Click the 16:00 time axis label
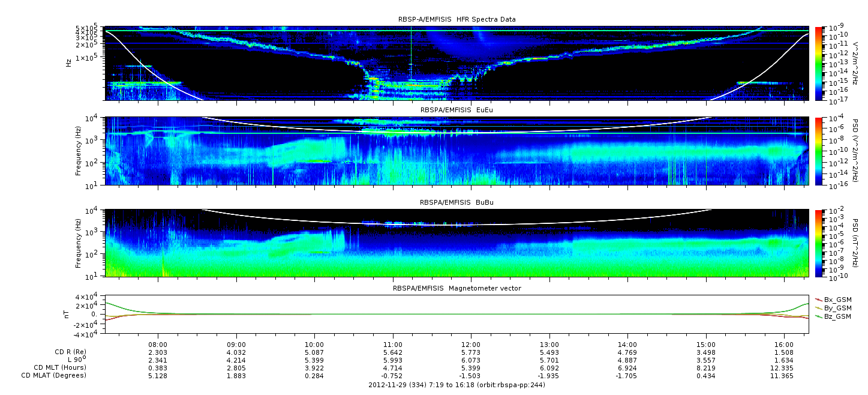 784,345
